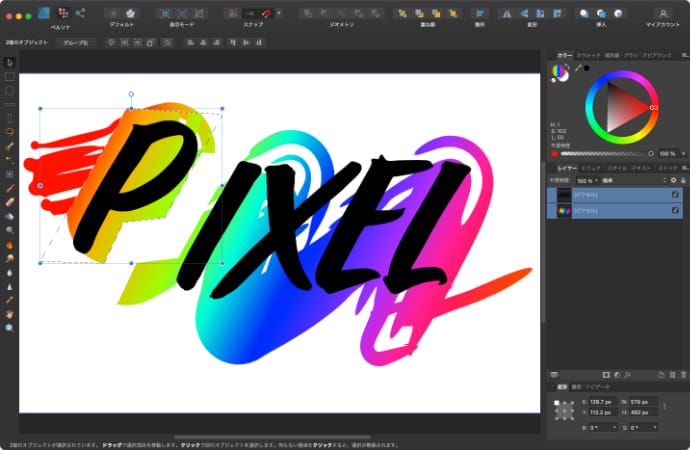Click the W width field in Transform panel
Screen dimensions: 690x450
[x=642, y=403]
